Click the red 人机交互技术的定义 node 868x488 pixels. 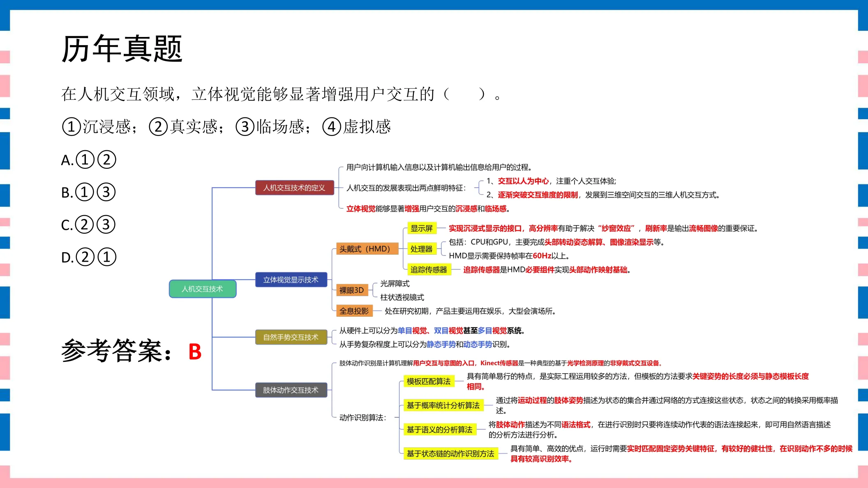click(x=294, y=188)
